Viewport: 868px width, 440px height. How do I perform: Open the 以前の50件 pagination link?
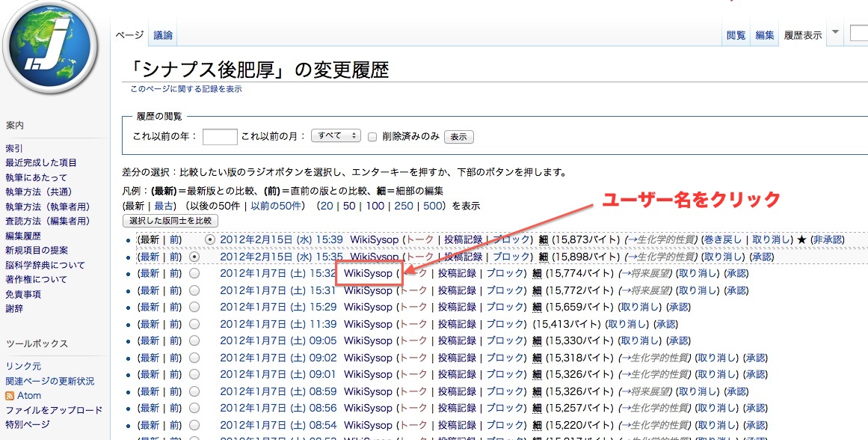point(277,206)
